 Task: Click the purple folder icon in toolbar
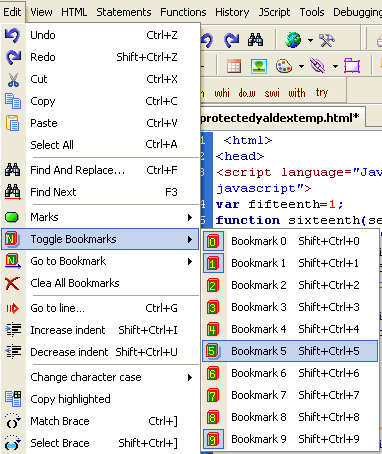(x=352, y=66)
